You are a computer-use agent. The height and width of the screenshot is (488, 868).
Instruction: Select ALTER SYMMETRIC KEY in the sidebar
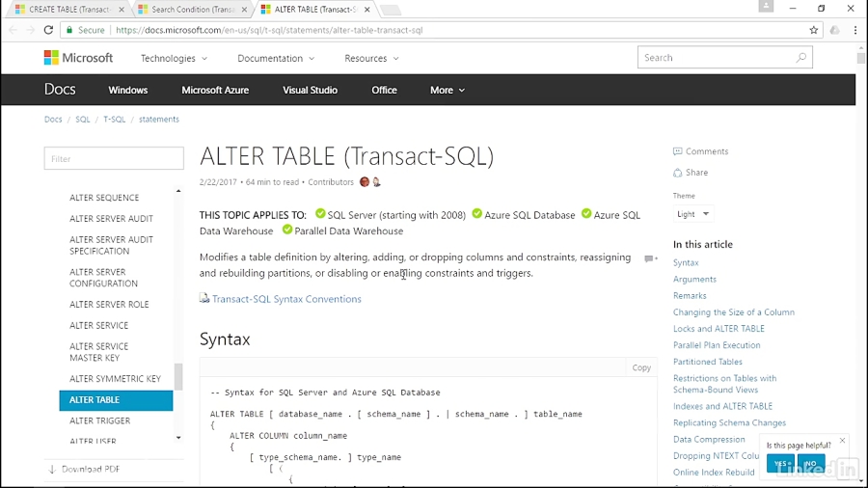point(115,378)
